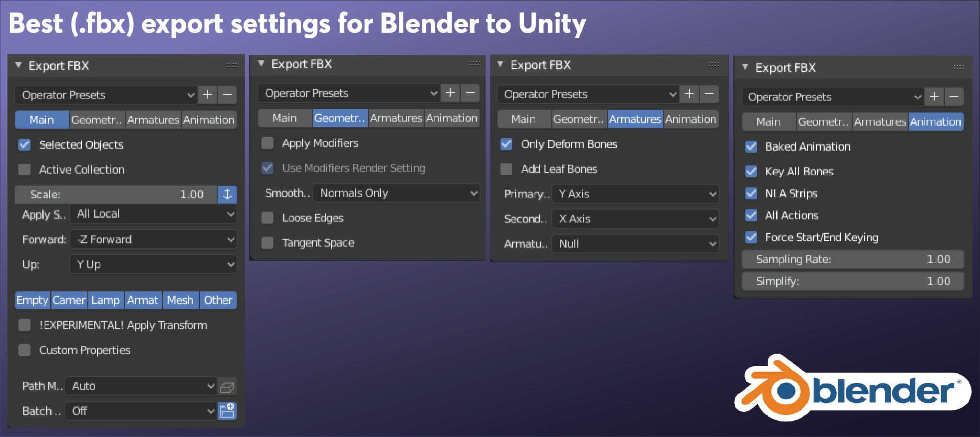Click grip dots of Animation Export FBX panel
Screen dimensions: 980x437
(x=958, y=67)
